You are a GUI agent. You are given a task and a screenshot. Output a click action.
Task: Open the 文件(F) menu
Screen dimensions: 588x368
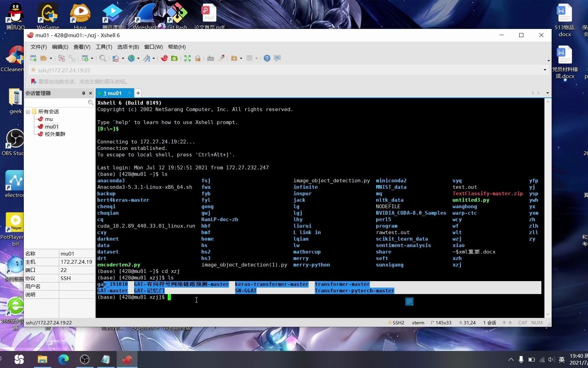[38, 47]
